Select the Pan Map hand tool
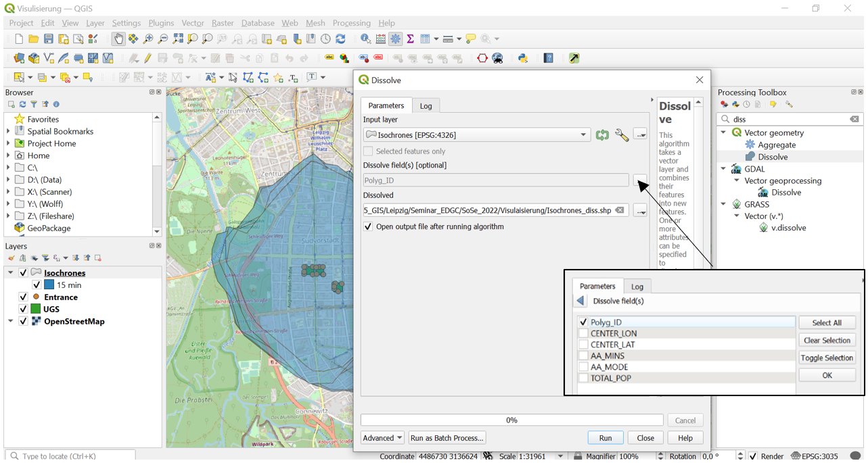 [x=118, y=39]
